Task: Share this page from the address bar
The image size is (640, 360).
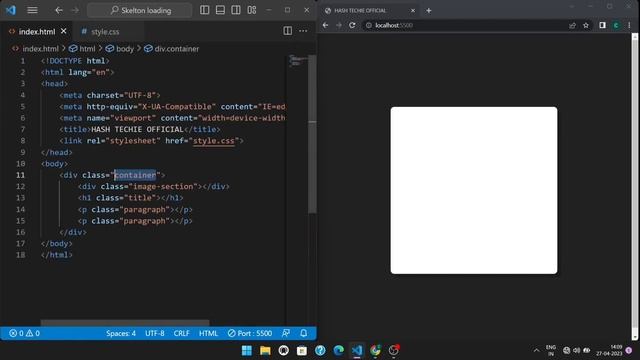Action: (x=572, y=25)
